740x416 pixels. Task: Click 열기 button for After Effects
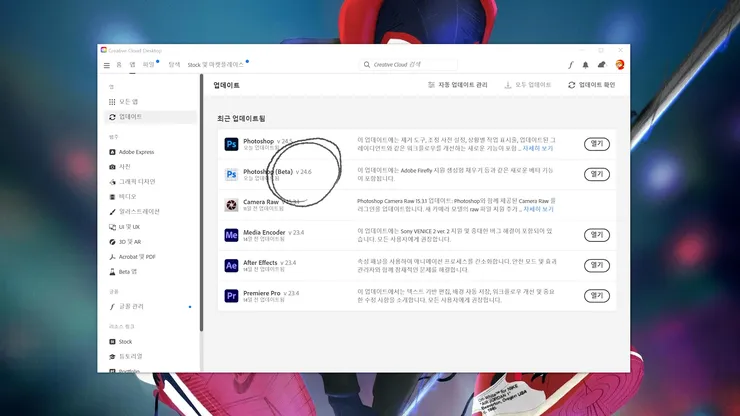pos(597,265)
